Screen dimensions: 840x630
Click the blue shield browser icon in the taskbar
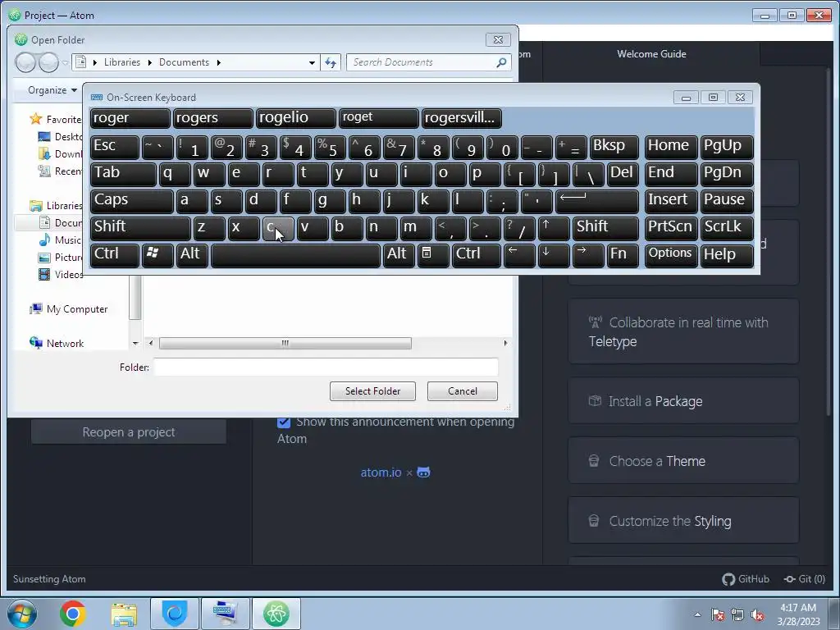pos(174,614)
